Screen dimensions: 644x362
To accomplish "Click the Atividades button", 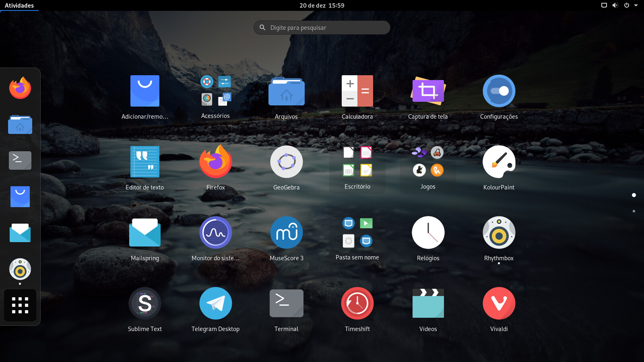I will coord(19,5).
